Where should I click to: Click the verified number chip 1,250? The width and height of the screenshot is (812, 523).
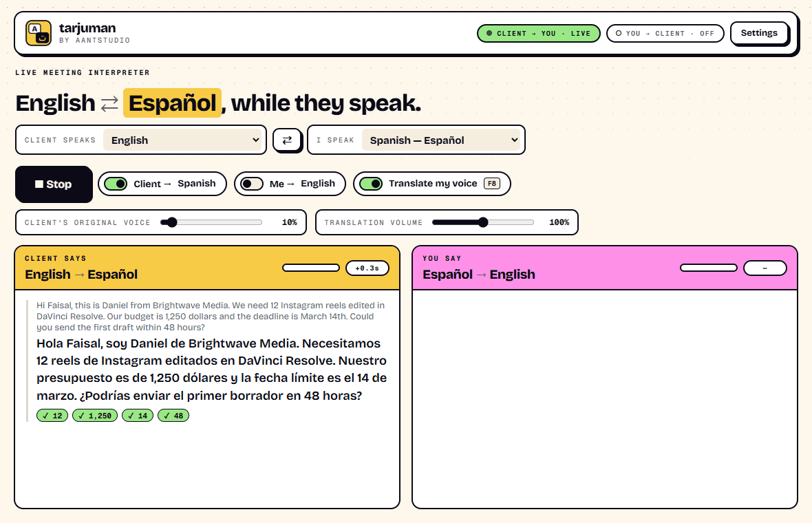click(95, 416)
